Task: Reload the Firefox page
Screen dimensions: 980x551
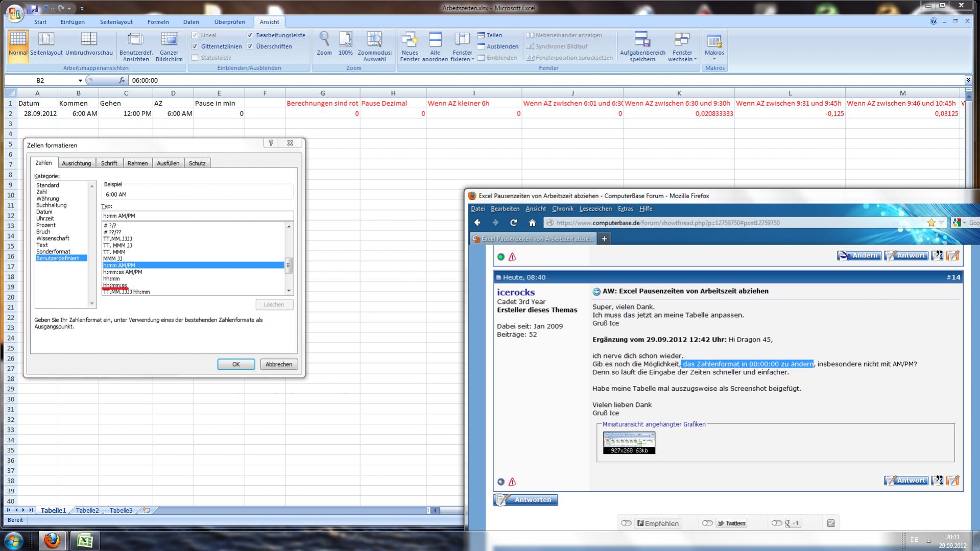Action: (x=514, y=223)
